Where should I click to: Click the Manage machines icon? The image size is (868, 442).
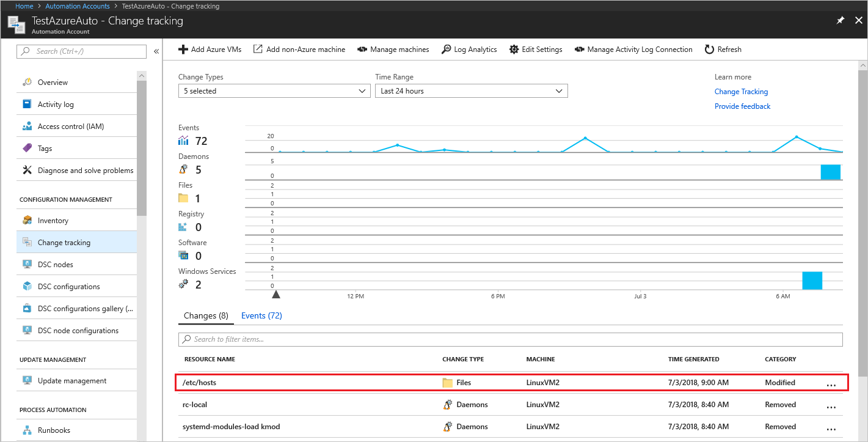362,49
